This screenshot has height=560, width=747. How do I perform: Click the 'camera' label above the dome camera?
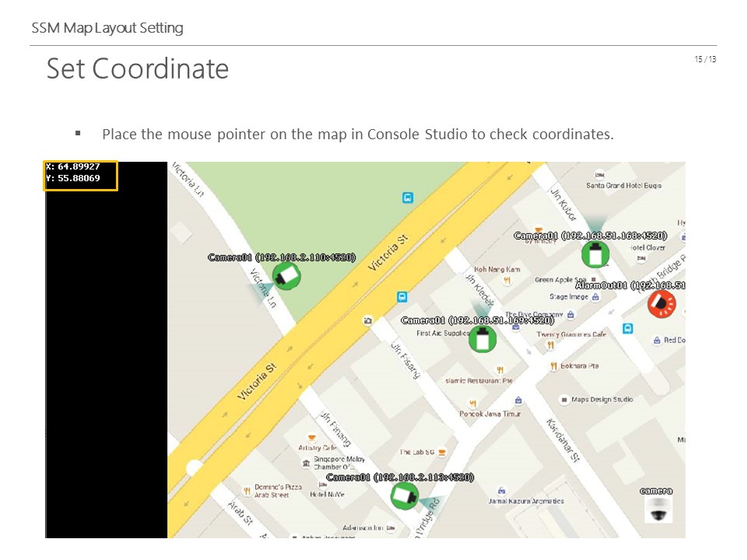pyautogui.click(x=656, y=491)
